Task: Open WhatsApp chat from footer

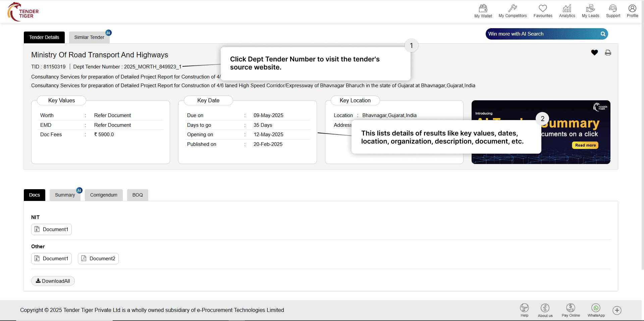Action: click(x=596, y=310)
